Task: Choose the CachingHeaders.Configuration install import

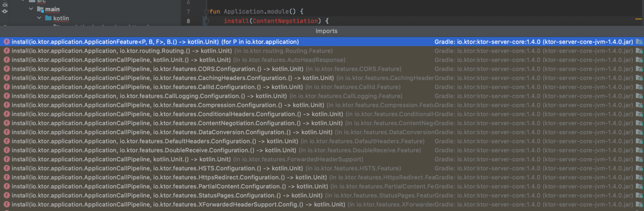Action: (322, 78)
